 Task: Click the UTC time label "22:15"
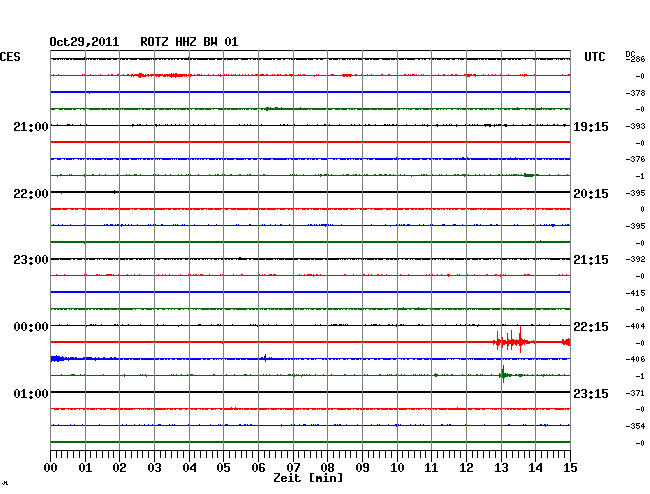[591, 327]
